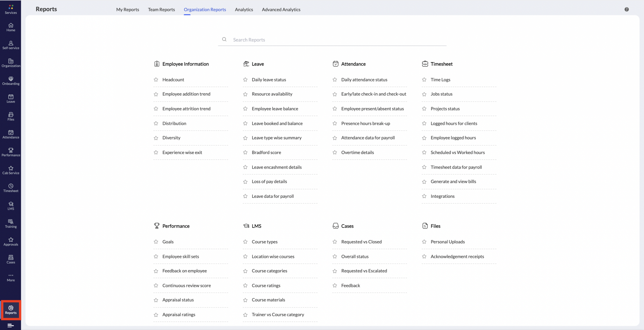Switch to the Analytics tab
Viewport: 644px width, 330px height.
(x=244, y=9)
